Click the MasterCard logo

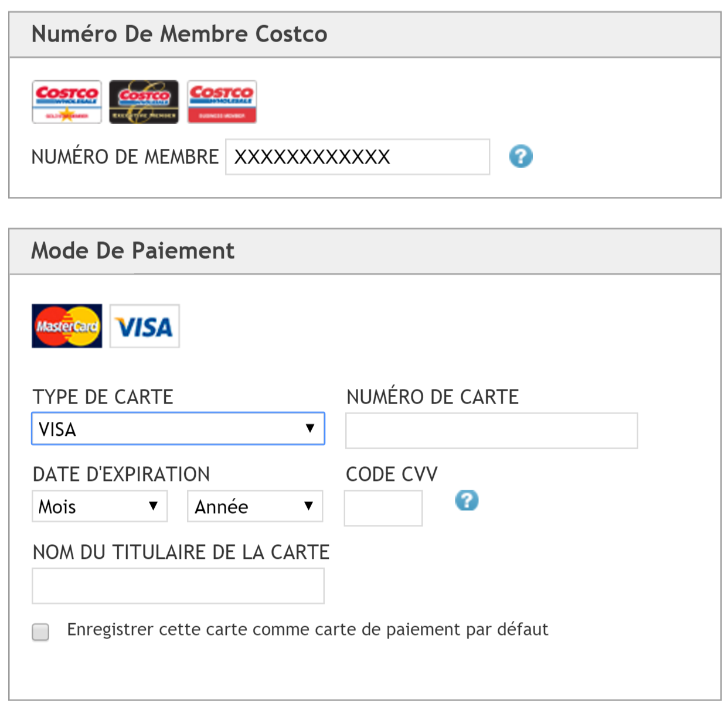[x=67, y=326]
